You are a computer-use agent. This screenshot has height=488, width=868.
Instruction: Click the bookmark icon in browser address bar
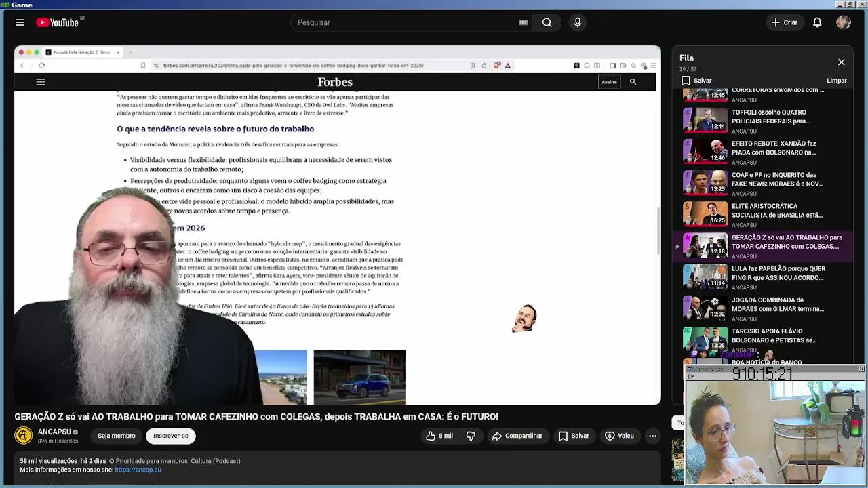coord(142,66)
